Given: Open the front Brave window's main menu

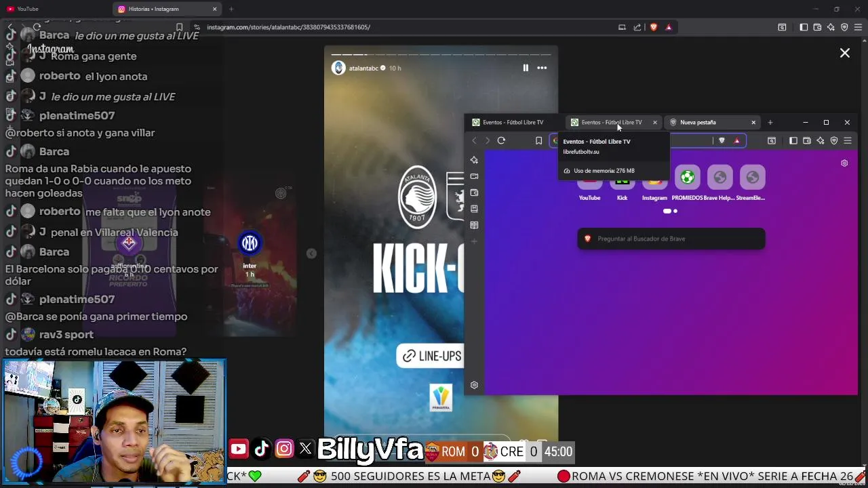Looking at the screenshot, I should tap(848, 141).
